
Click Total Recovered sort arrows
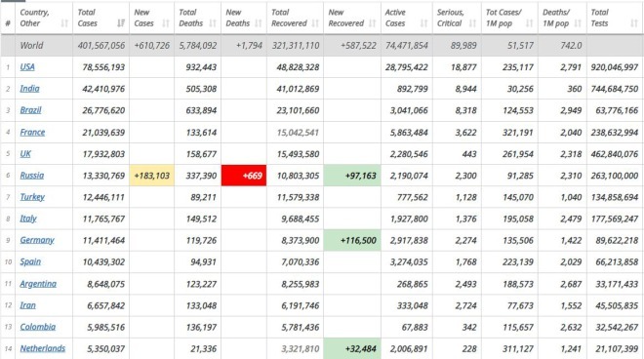pyautogui.click(x=315, y=23)
